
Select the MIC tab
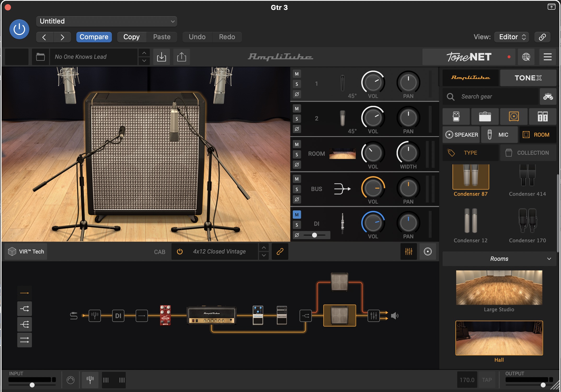499,135
